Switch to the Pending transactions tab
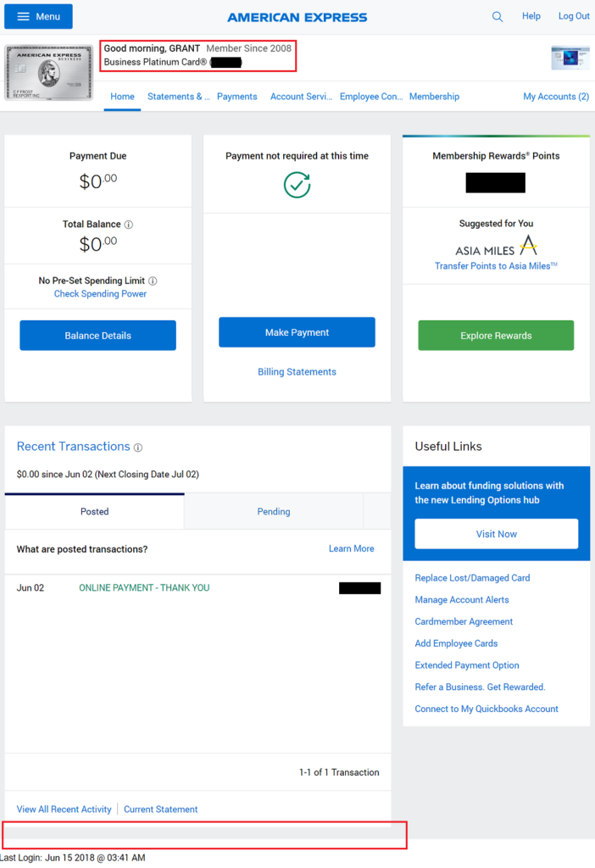 coord(273,511)
